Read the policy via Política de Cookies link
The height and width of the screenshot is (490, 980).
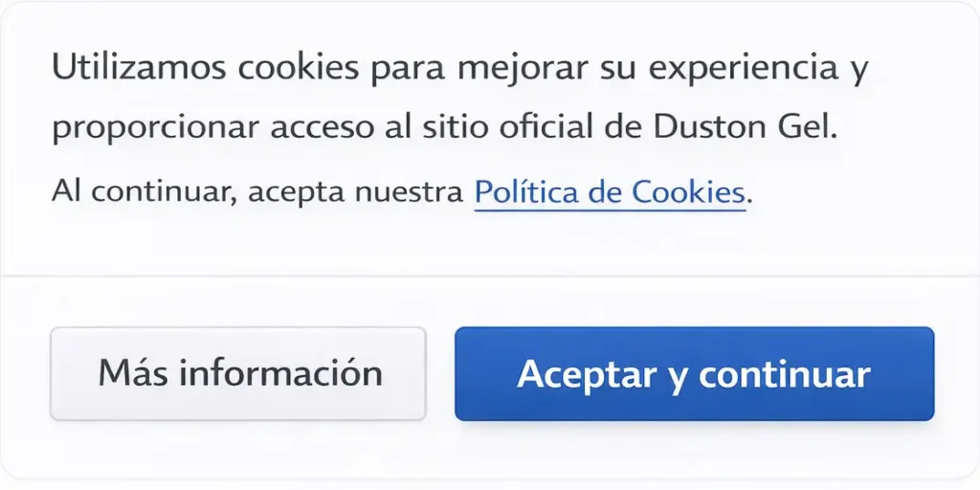click(x=610, y=191)
